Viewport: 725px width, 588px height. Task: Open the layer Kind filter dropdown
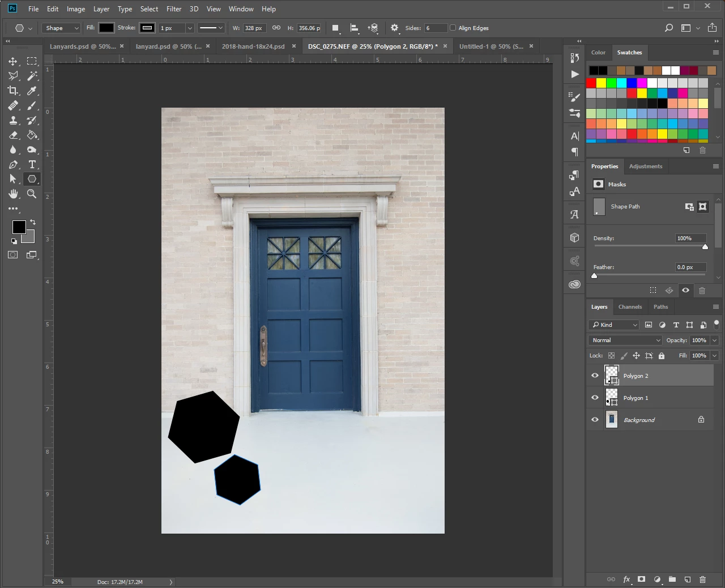pyautogui.click(x=614, y=325)
